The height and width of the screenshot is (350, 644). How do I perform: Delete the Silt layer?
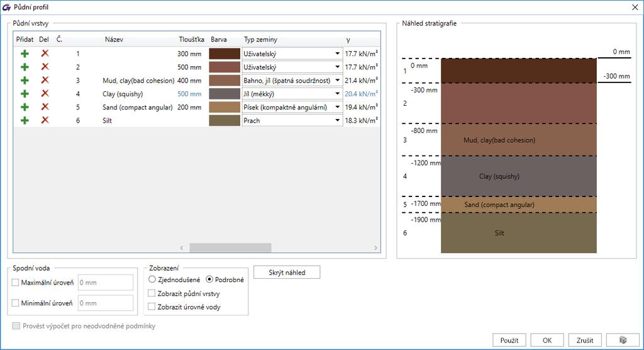click(x=45, y=120)
